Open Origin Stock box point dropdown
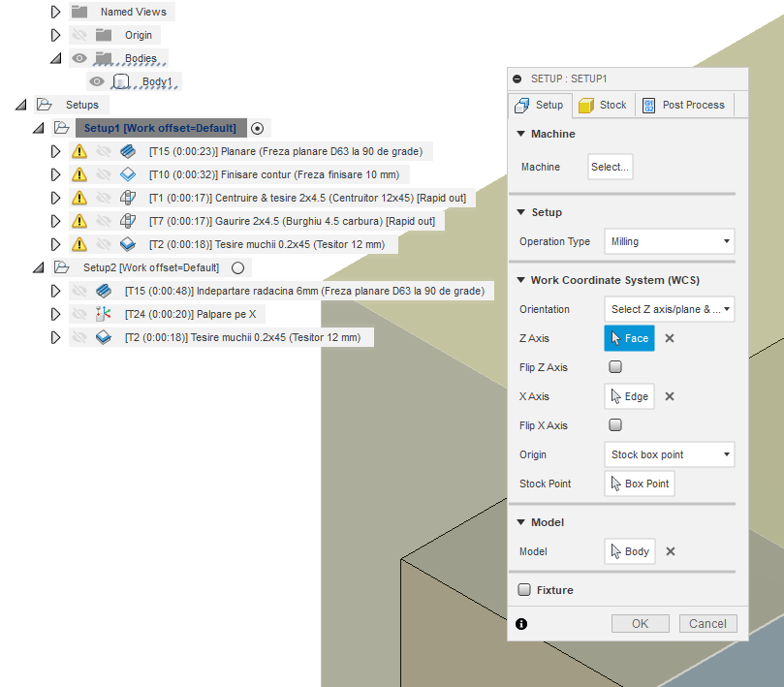Viewport: 784px width, 687px height. 670,454
